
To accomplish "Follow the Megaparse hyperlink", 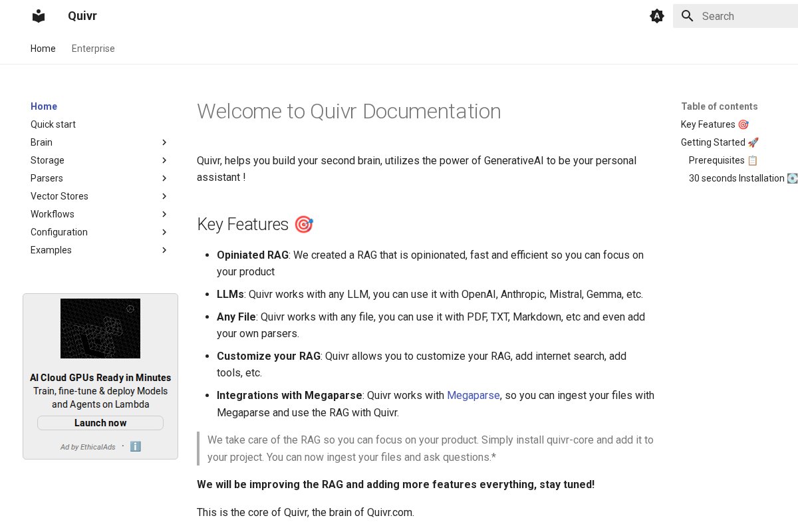I will pos(473,395).
